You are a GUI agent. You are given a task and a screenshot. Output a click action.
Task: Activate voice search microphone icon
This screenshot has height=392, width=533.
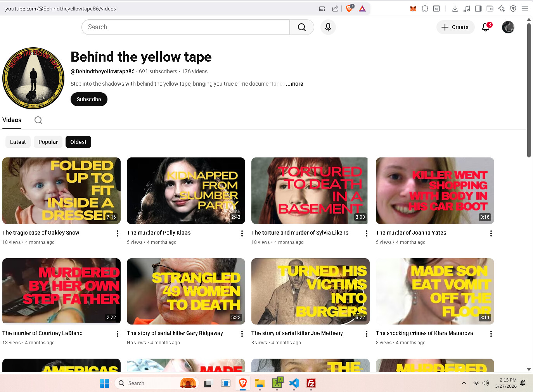point(328,27)
